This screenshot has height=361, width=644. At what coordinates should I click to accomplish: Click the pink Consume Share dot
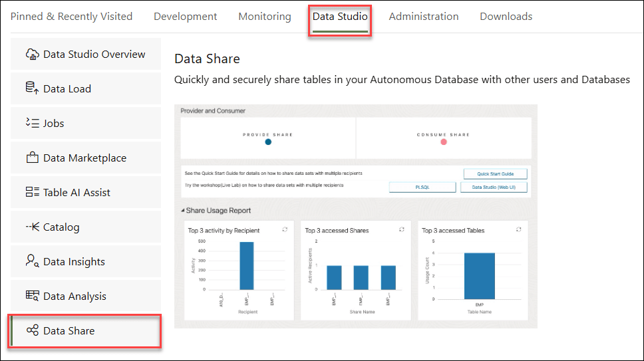(444, 142)
